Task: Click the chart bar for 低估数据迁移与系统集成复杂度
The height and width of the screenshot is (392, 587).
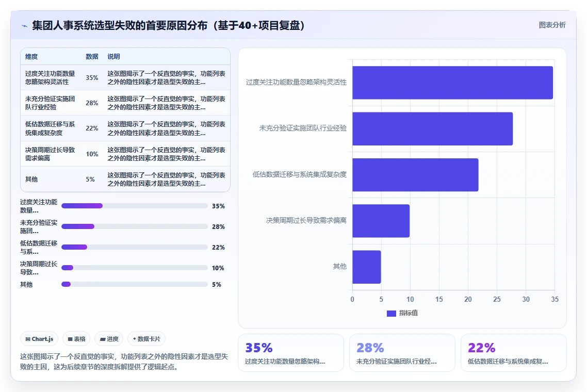Action: click(415, 175)
